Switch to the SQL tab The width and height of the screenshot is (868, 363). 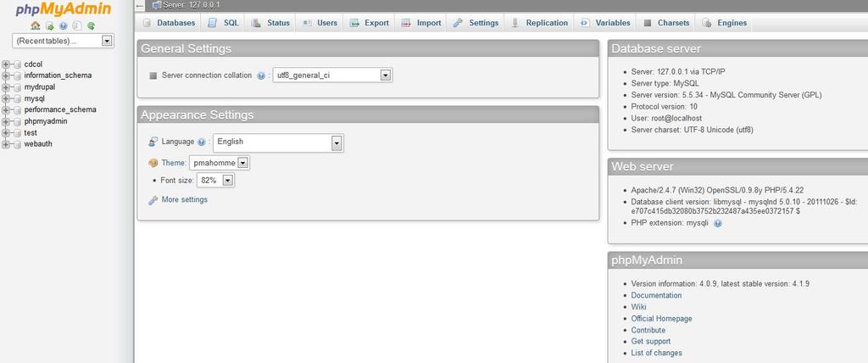pos(224,23)
